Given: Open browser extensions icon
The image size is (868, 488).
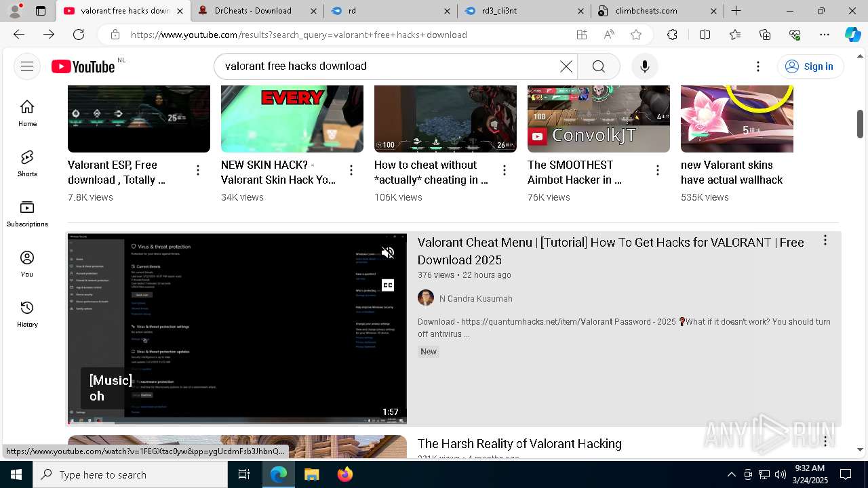Looking at the screenshot, I should pyautogui.click(x=672, y=35).
